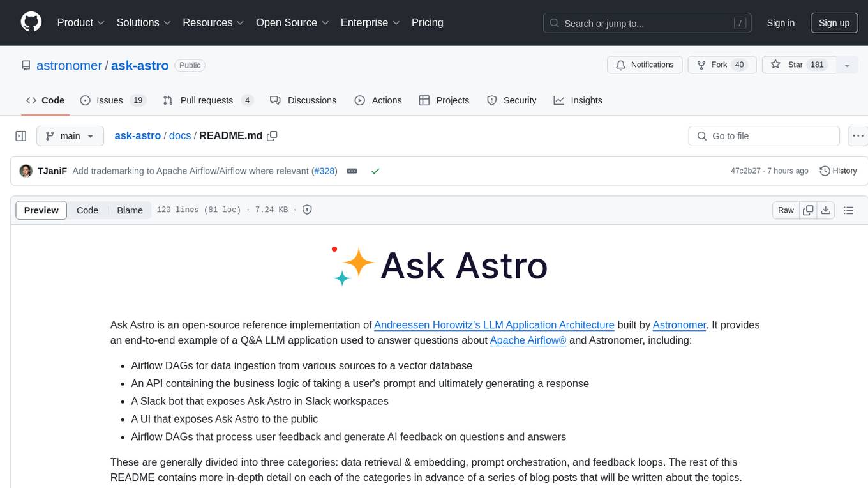Screen dimensions: 868x488
Task: Click the security shield icon by file size
Action: coord(307,210)
